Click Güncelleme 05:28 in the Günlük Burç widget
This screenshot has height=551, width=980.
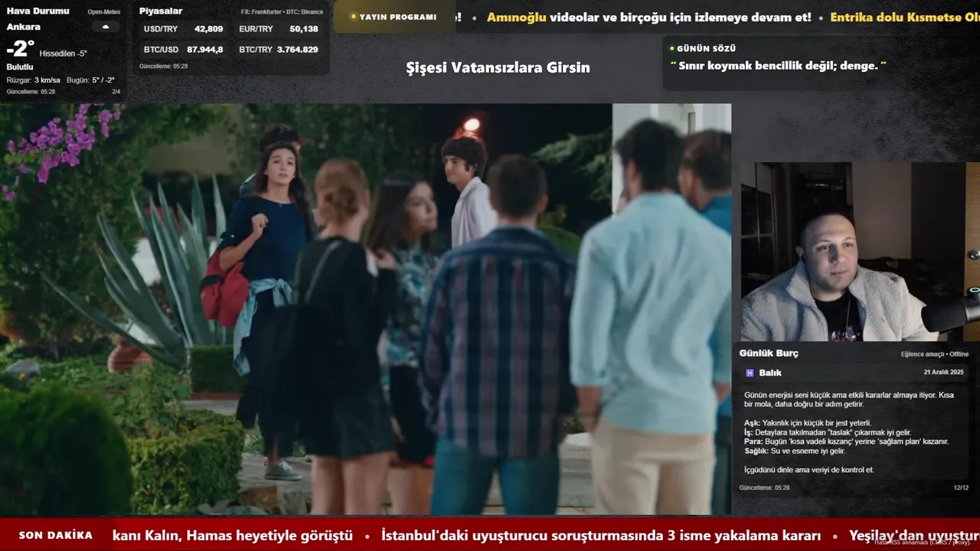(x=764, y=487)
